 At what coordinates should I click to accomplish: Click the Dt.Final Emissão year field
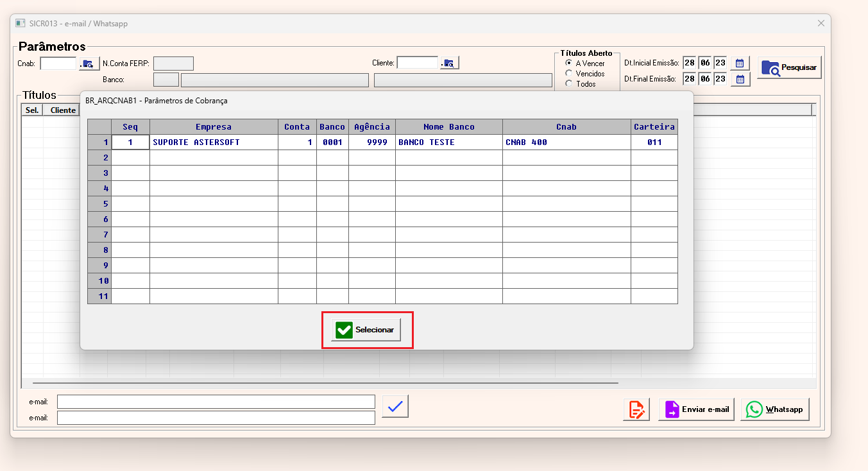720,79
